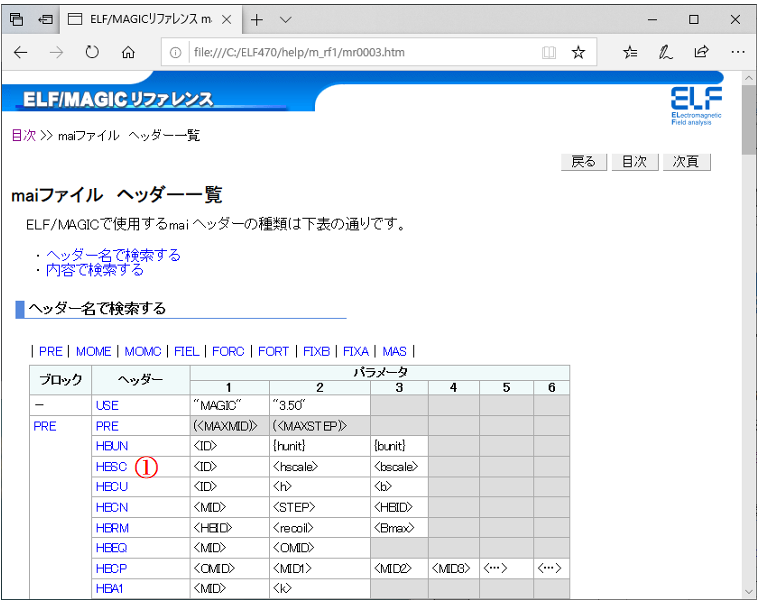Screen dimensions: 758x607
Task: Open the USE header link
Action: point(107,405)
